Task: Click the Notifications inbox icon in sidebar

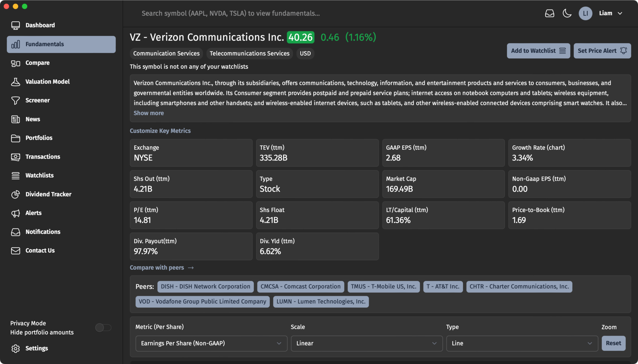Action: [x=16, y=232]
